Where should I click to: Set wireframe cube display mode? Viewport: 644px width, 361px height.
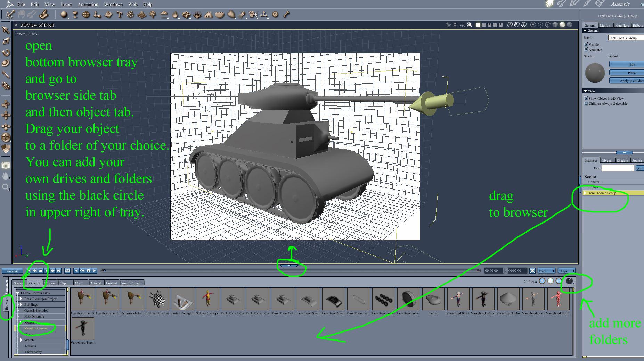coord(547,25)
